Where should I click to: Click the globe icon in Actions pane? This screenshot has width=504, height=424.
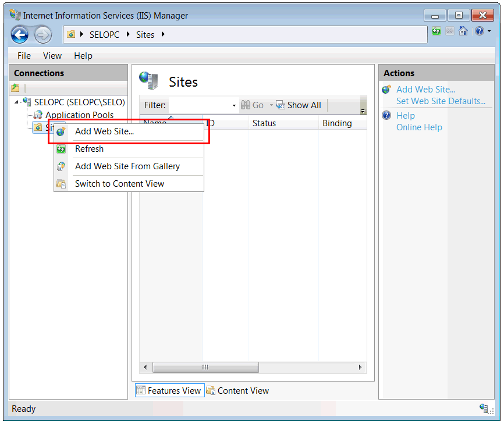[x=386, y=90]
